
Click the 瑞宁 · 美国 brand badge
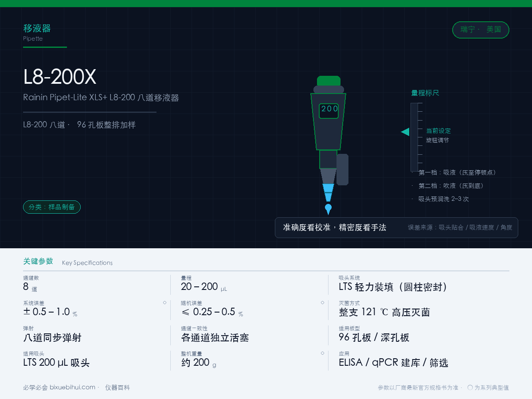481,30
